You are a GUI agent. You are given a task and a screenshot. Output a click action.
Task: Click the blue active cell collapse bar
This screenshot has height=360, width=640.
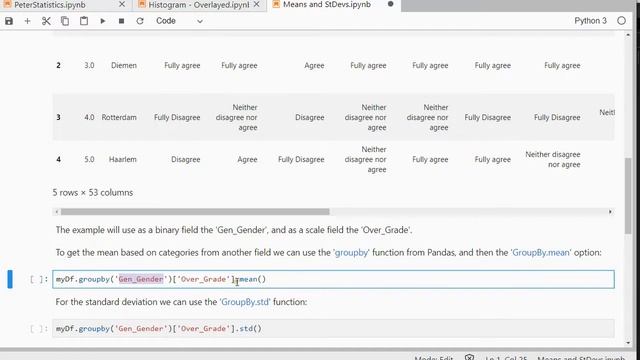[x=10, y=279]
